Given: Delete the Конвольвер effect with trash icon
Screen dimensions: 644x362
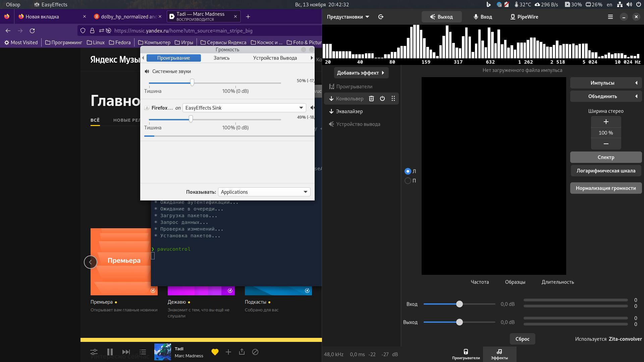Looking at the screenshot, I should point(371,99).
